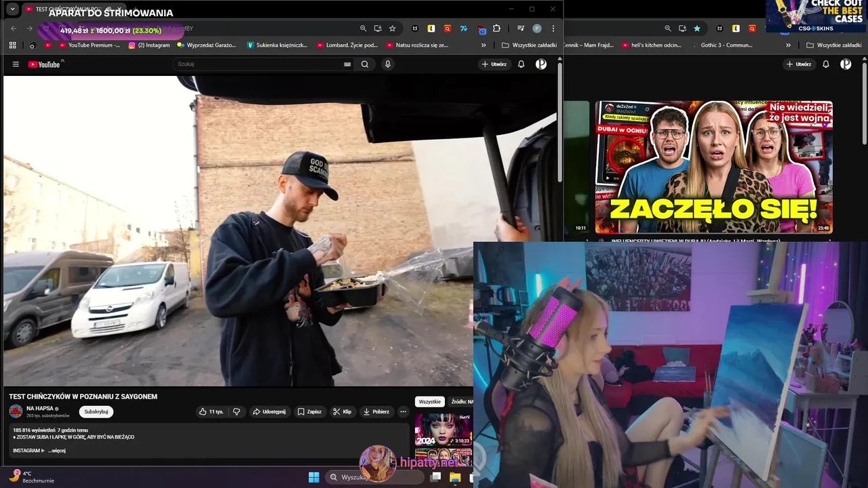
Task: Open media control icon in front toolbar
Action: pyautogui.click(x=521, y=28)
